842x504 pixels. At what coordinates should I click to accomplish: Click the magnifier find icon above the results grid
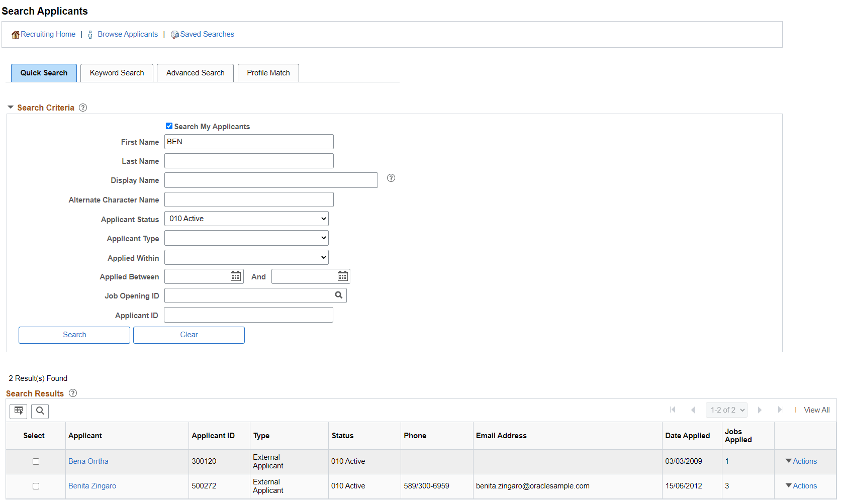point(40,411)
